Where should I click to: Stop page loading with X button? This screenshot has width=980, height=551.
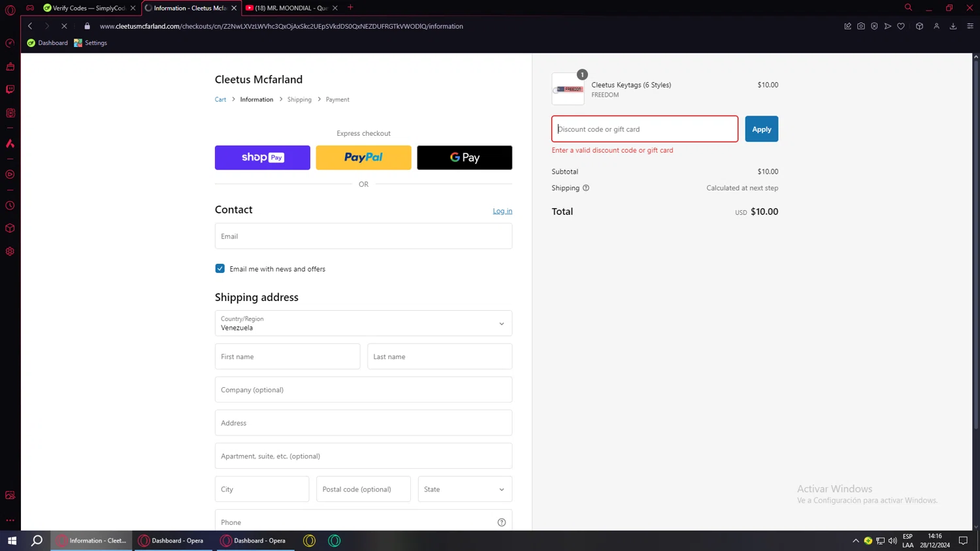click(x=64, y=26)
